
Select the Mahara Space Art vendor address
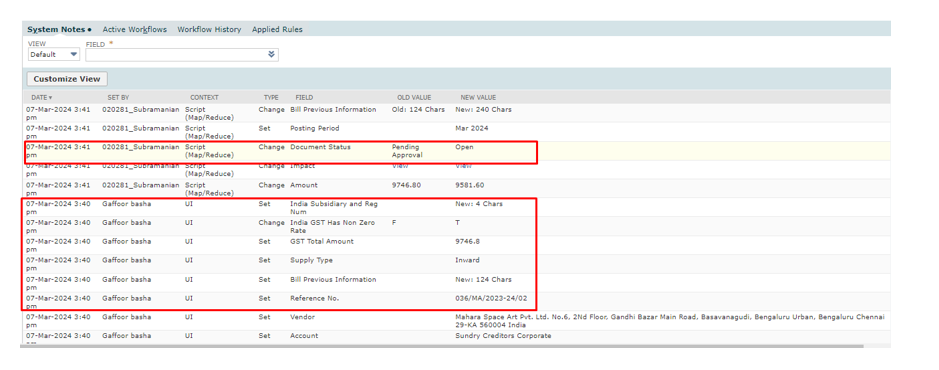pyautogui.click(x=670, y=320)
